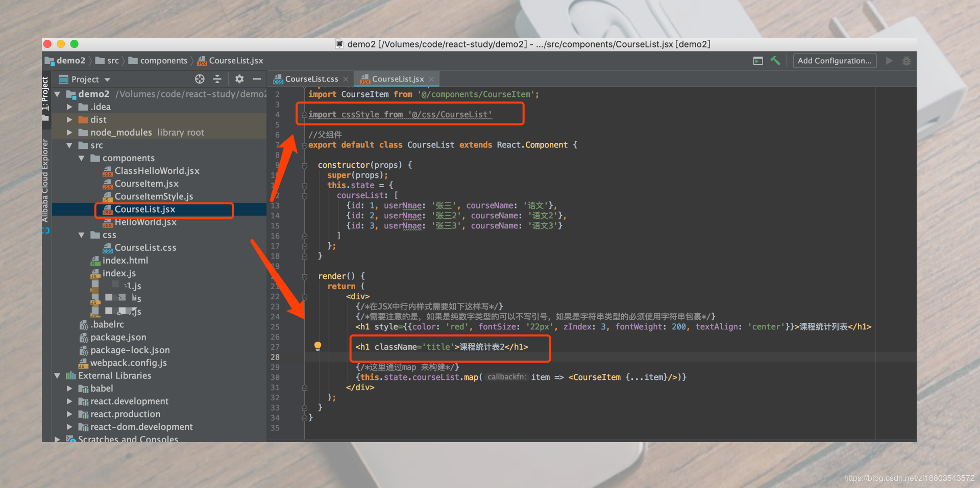Viewport: 980px width, 488px height.
Task: Click the Collapse All icon in Project panel
Action: pyautogui.click(x=217, y=79)
